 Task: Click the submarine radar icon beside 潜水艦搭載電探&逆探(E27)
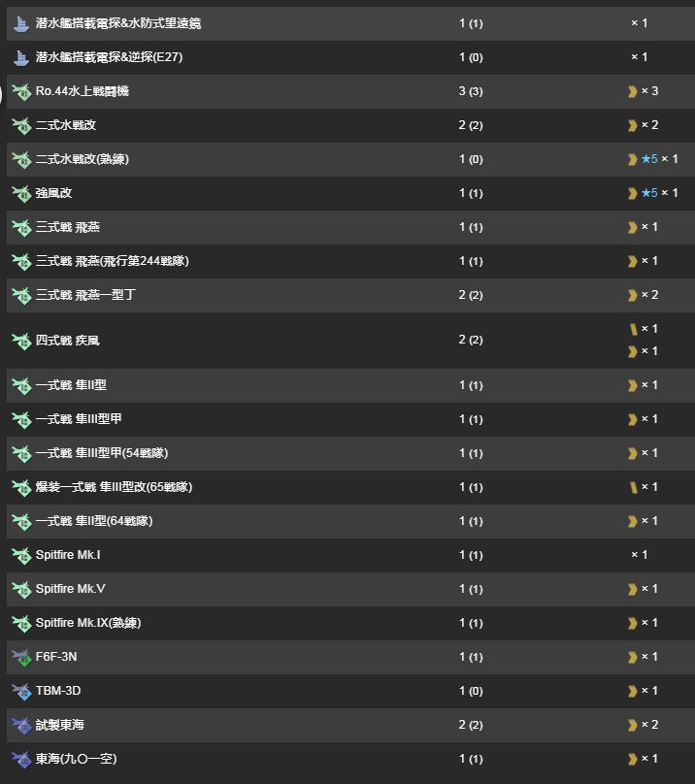(x=21, y=57)
